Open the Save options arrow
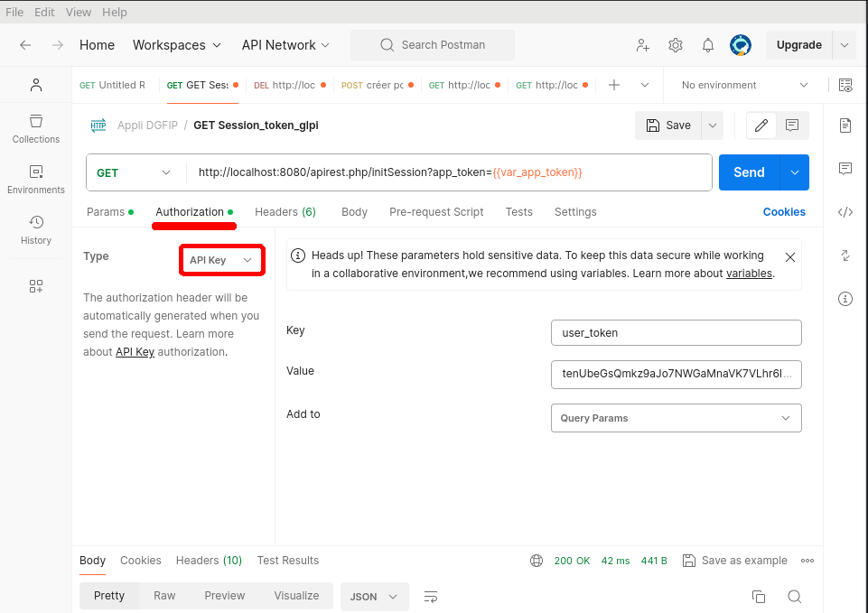This screenshot has height=613, width=868. click(x=713, y=125)
